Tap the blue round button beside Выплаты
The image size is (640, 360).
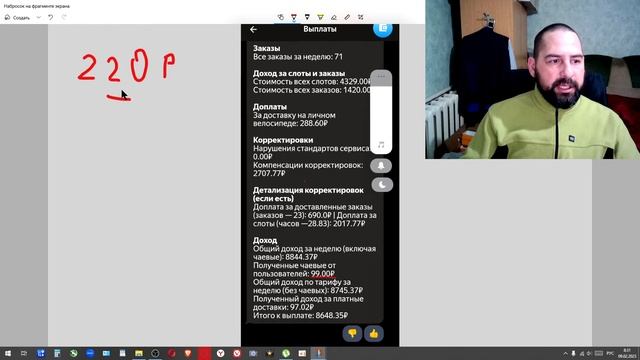click(382, 28)
